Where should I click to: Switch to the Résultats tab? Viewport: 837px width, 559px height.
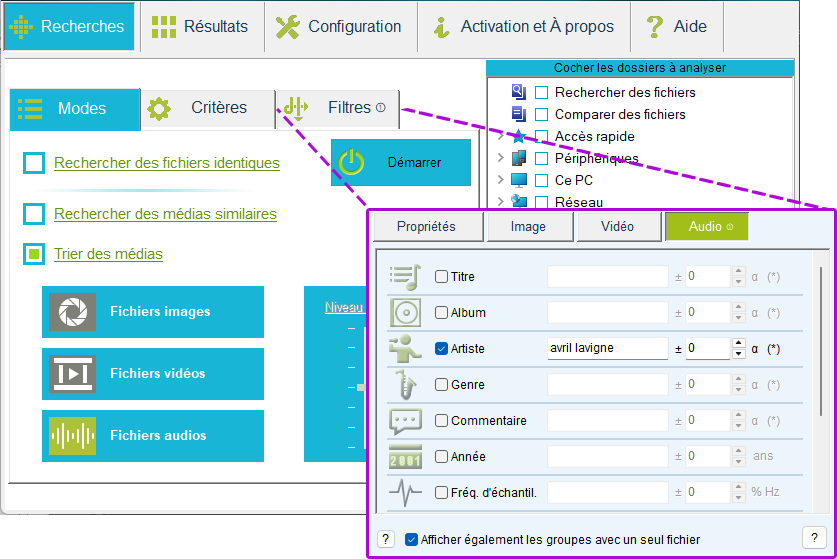[x=202, y=27]
